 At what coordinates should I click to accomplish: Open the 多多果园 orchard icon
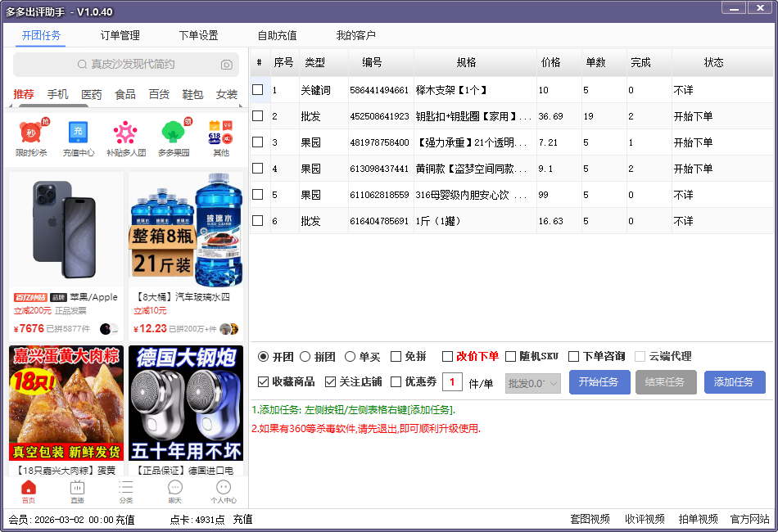click(173, 133)
